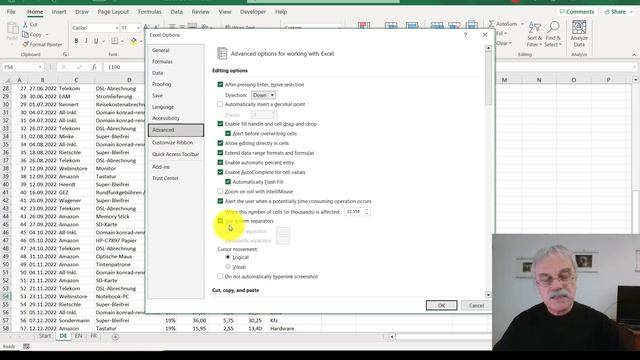Switch to the Start sheet tab
640x360 pixels.
[x=45, y=336]
